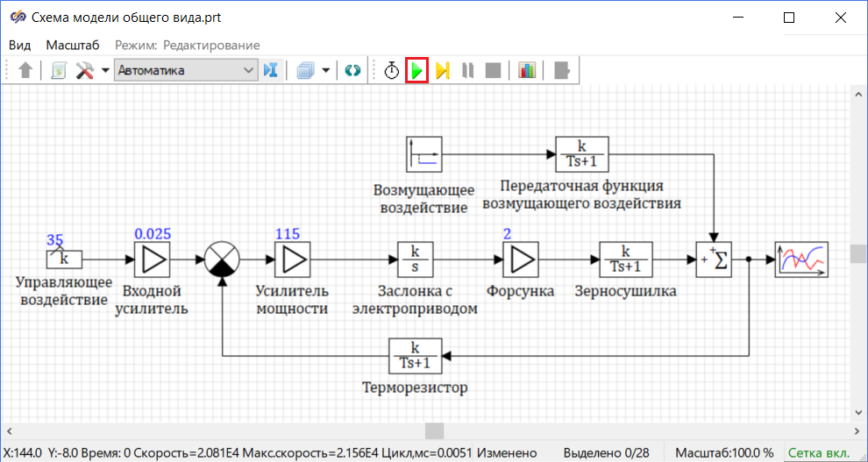
Task: Open the Вид menu
Action: pos(19,45)
